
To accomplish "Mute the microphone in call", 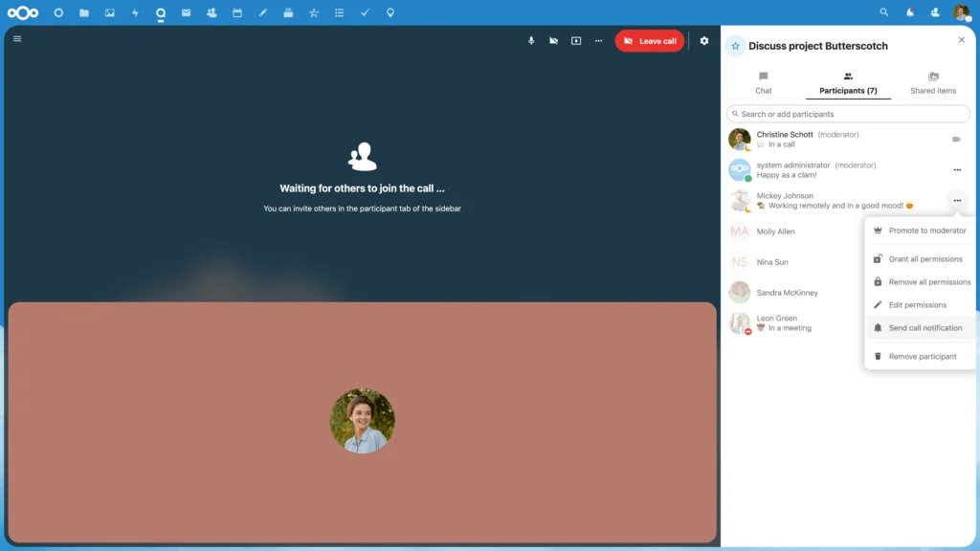I will point(531,40).
